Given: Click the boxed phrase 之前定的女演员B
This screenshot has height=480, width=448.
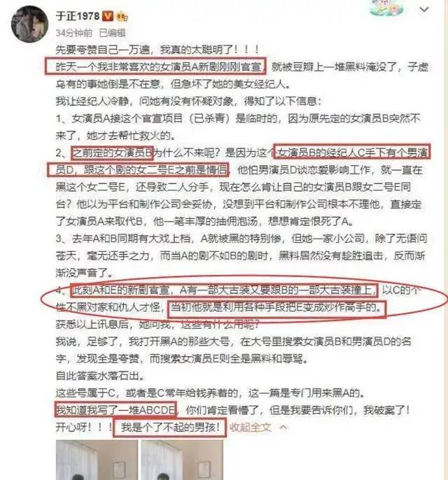Looking at the screenshot, I should click(x=112, y=153).
